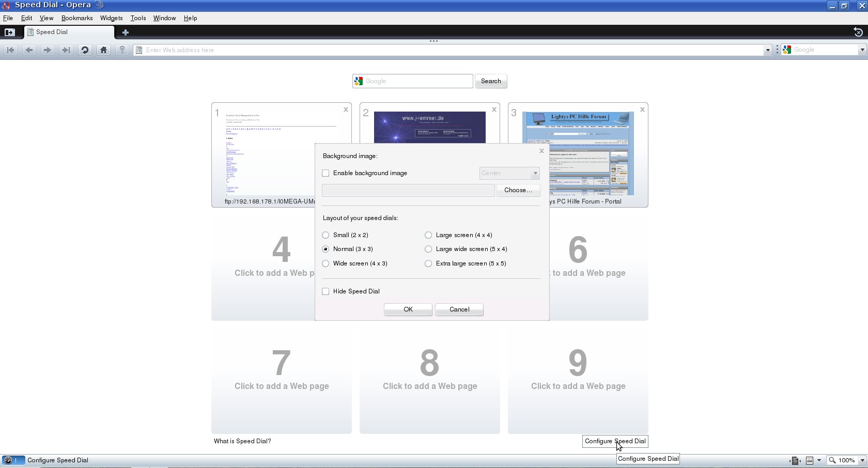The image size is (868, 468).
Task: Remove speed dial entry 2
Action: click(x=494, y=110)
